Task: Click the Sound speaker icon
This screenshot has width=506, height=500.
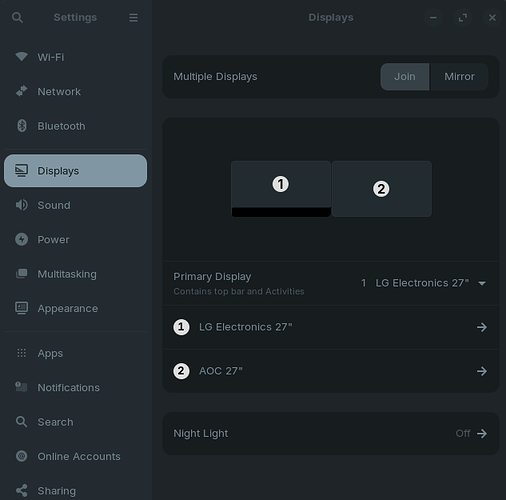Action: tap(22, 205)
